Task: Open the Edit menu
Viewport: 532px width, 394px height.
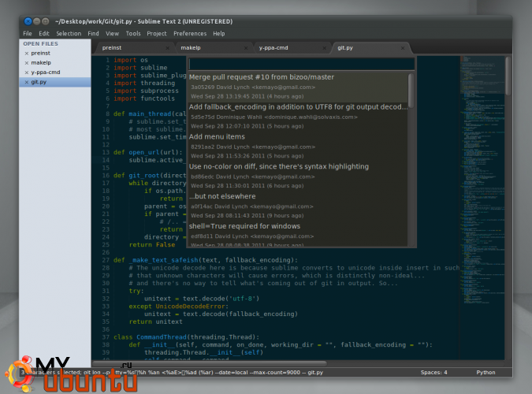Action: [x=44, y=34]
